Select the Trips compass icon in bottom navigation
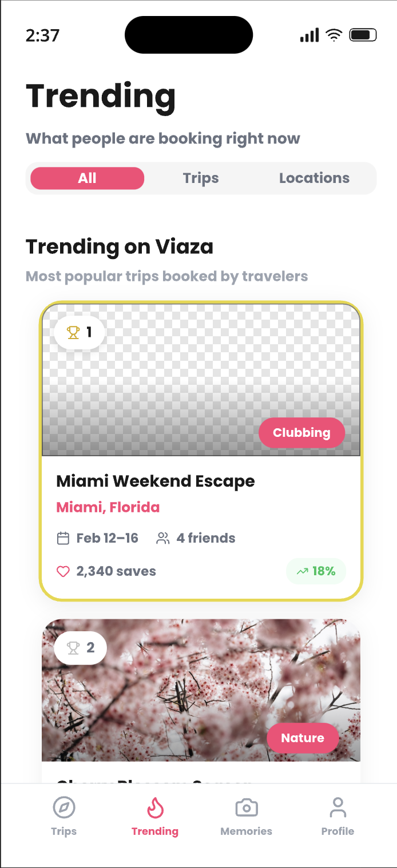The width and height of the screenshot is (397, 868). point(63,807)
